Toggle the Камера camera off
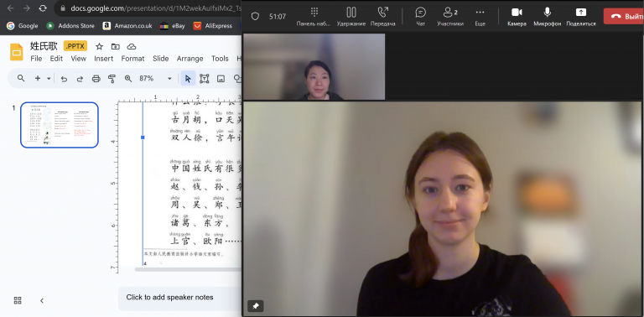 (x=517, y=17)
